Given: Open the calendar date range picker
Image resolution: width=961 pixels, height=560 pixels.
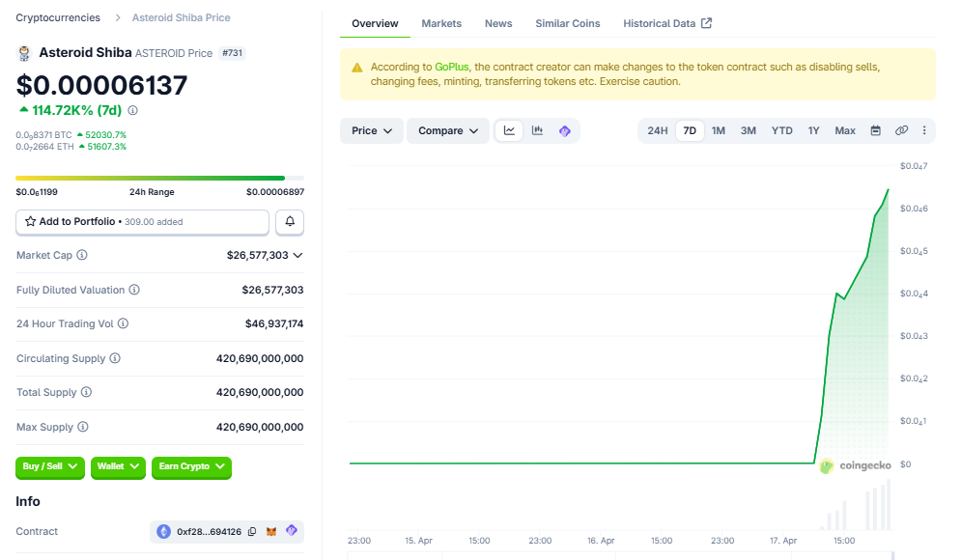Looking at the screenshot, I should (x=876, y=130).
